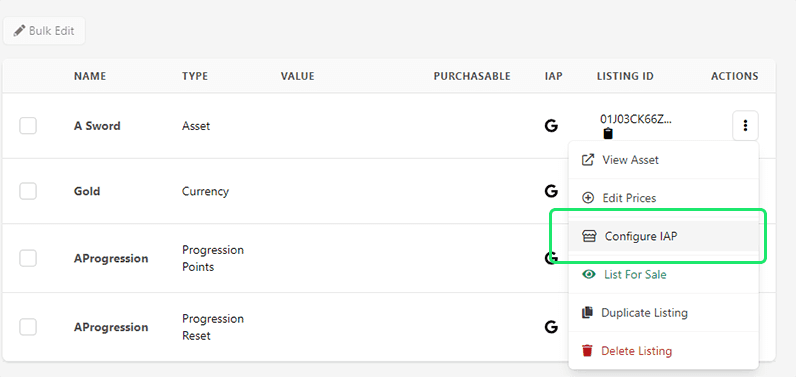Tick the checkbox for A Sword

point(28,126)
